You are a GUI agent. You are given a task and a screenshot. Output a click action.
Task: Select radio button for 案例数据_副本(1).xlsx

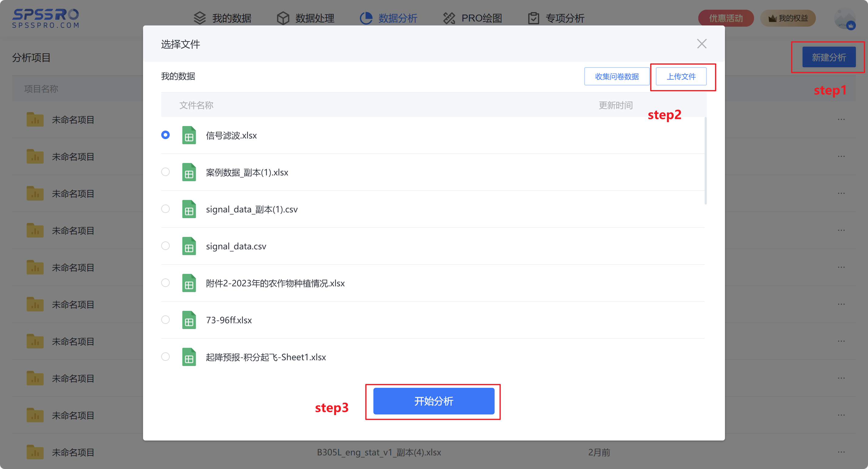click(x=165, y=172)
